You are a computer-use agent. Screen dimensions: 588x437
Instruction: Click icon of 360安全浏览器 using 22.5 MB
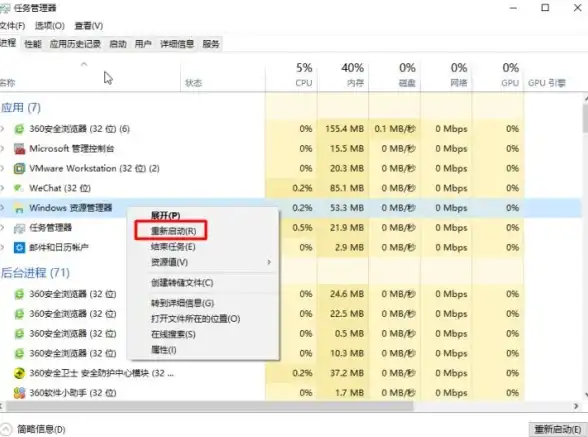click(19, 314)
